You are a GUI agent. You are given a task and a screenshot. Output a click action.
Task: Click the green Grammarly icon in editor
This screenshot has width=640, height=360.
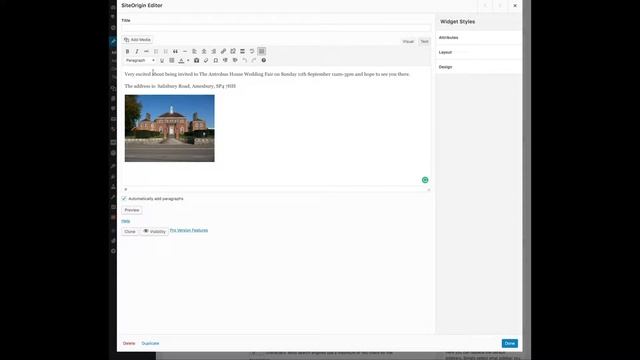(425, 180)
